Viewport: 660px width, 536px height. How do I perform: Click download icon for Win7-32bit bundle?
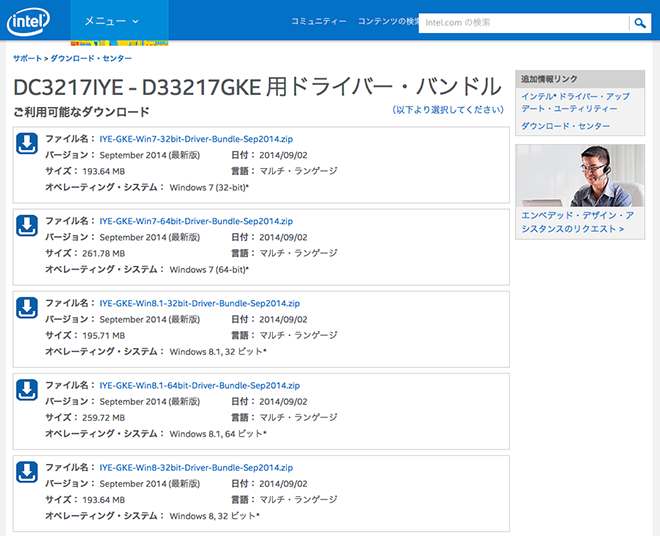(x=27, y=144)
